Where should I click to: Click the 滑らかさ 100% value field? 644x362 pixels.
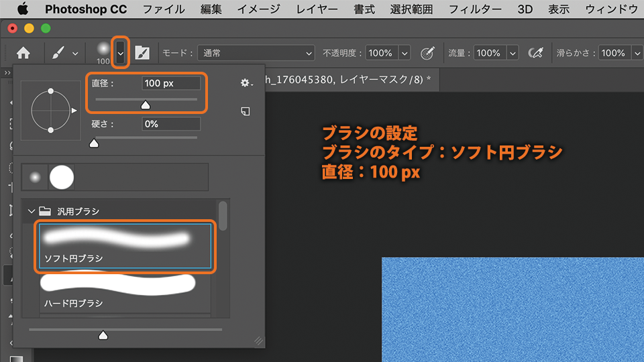click(615, 53)
